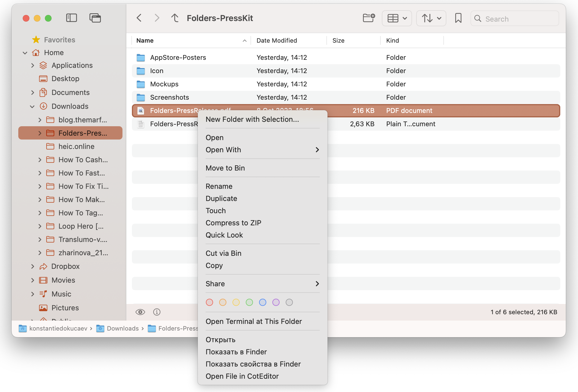The width and height of the screenshot is (578, 392).
Task: Open the view mode dropdown
Action: [x=397, y=18]
